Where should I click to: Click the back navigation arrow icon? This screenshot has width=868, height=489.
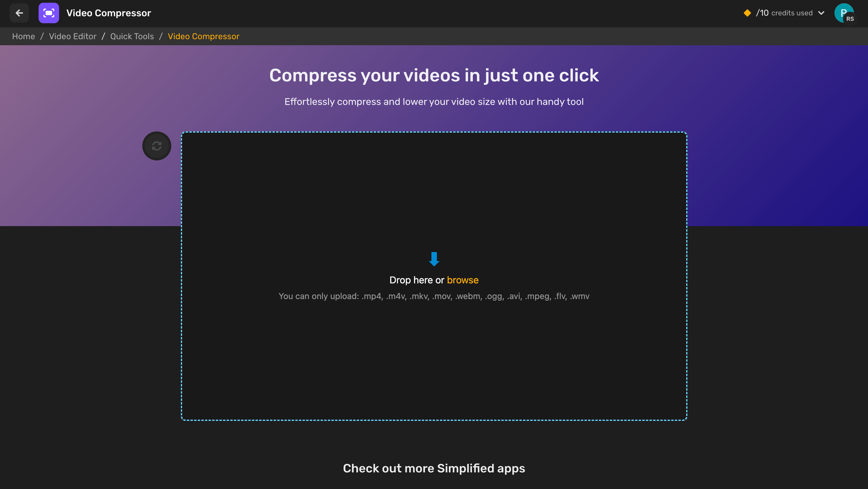point(20,13)
